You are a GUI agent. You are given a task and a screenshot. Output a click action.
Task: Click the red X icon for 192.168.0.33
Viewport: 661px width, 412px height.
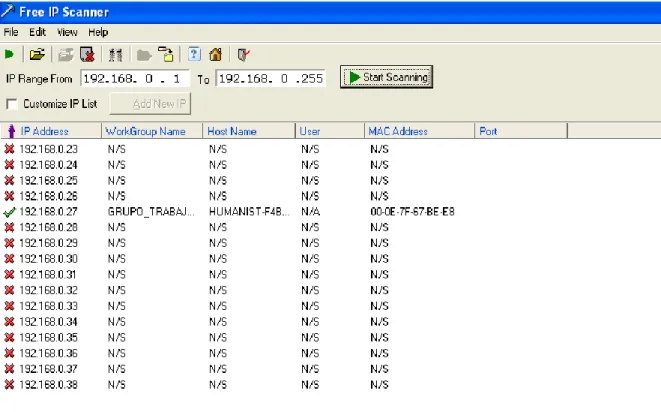click(9, 306)
